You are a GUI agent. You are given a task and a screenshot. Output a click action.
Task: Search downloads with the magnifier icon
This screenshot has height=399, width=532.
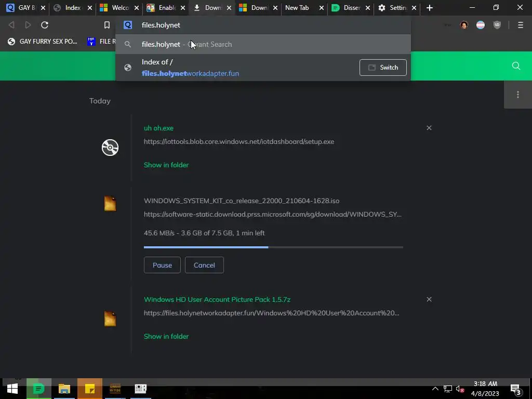pos(516,66)
